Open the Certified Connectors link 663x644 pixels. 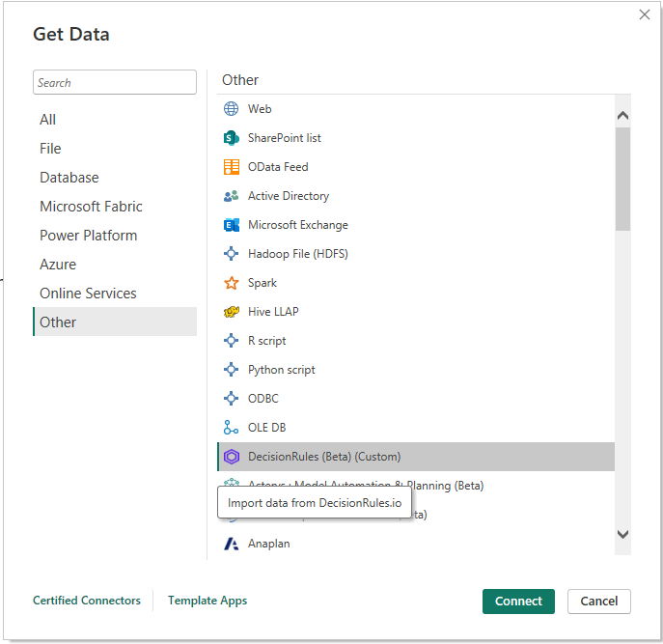pos(87,601)
